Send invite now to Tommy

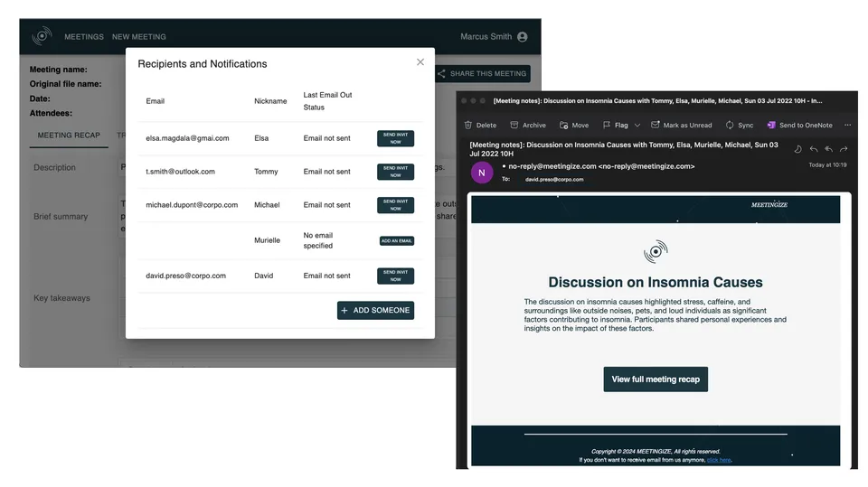point(395,172)
